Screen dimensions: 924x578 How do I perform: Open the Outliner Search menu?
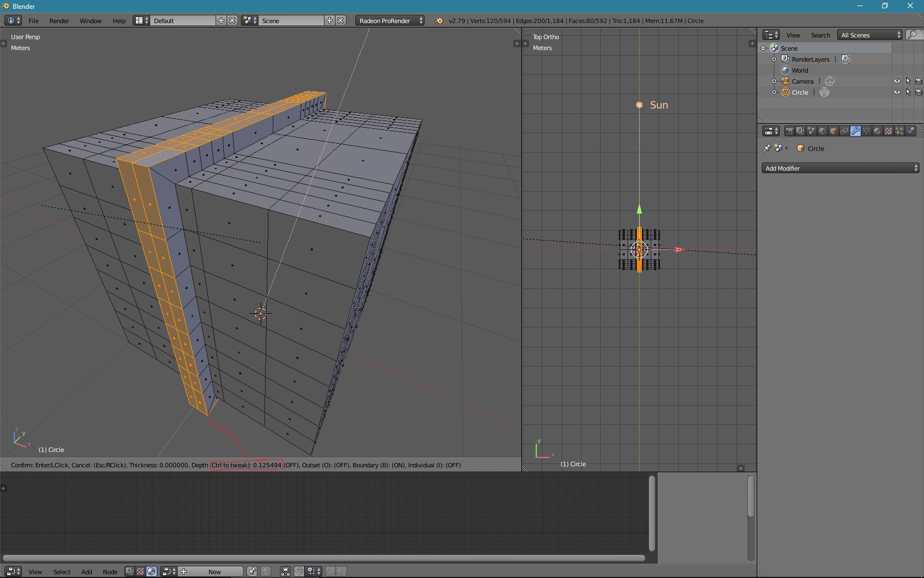coord(821,35)
